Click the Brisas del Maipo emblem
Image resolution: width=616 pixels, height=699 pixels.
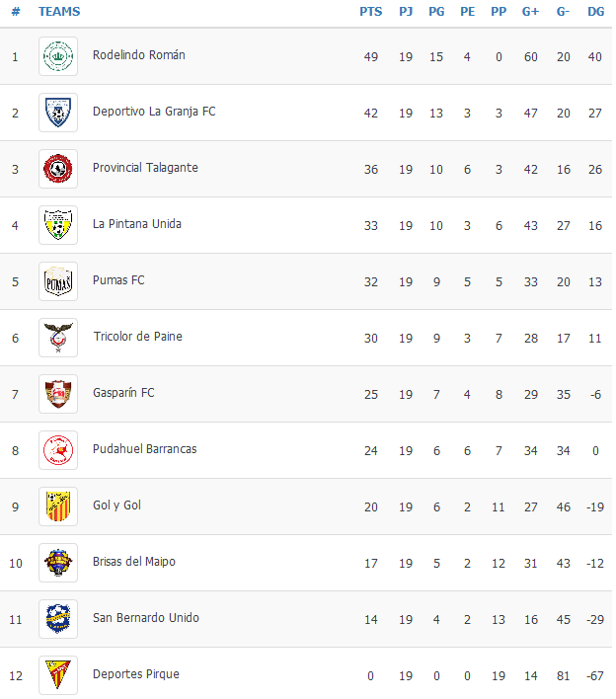click(x=58, y=563)
